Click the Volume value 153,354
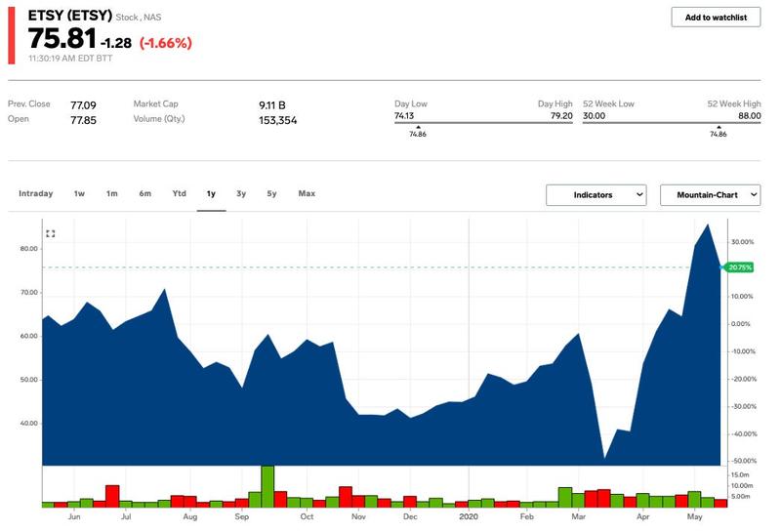This screenshot has height=532, width=781. coord(277,120)
